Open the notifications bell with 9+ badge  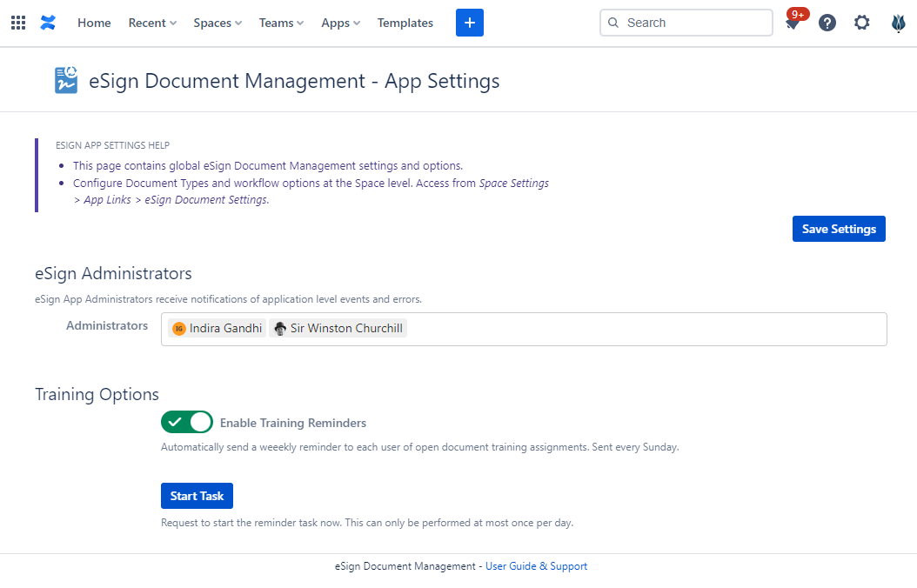(x=793, y=23)
